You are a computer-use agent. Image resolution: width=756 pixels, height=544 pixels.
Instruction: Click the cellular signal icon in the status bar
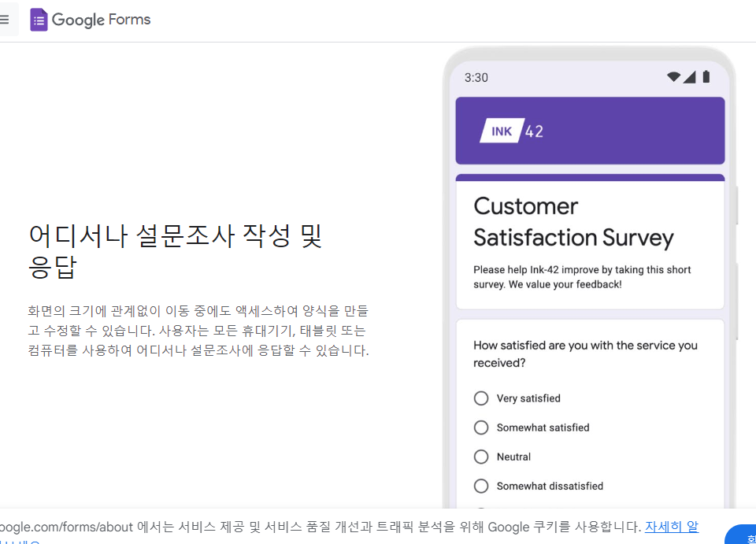(x=689, y=76)
